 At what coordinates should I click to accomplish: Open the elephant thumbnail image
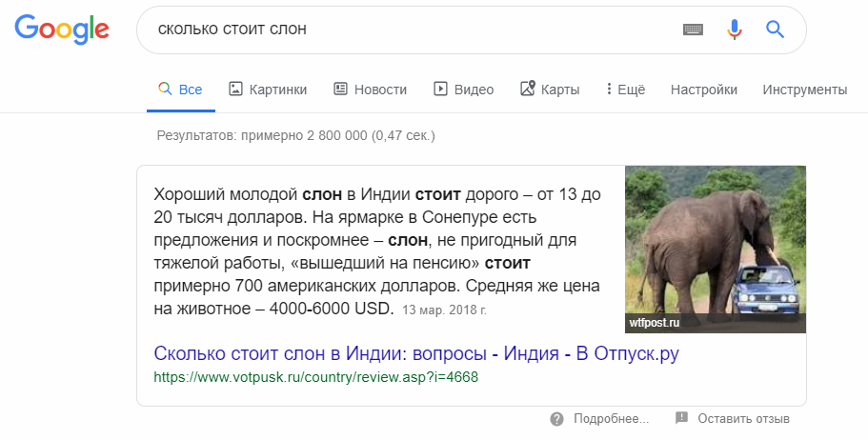point(715,250)
